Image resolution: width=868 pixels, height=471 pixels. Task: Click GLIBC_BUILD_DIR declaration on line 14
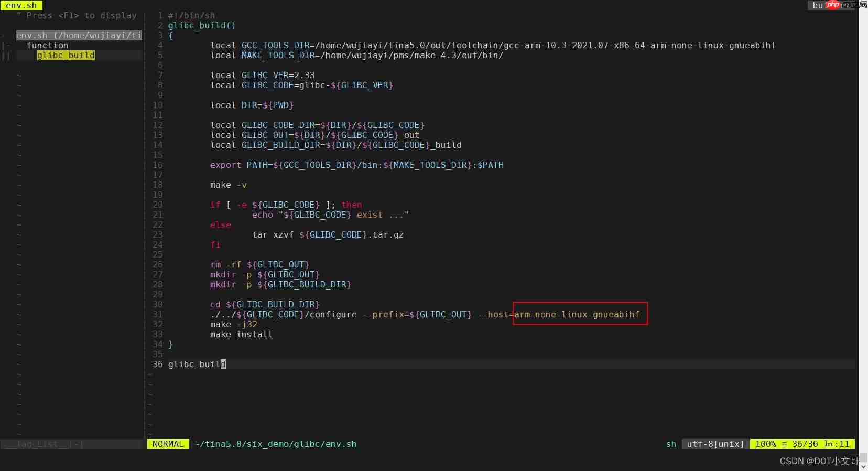tap(280, 145)
